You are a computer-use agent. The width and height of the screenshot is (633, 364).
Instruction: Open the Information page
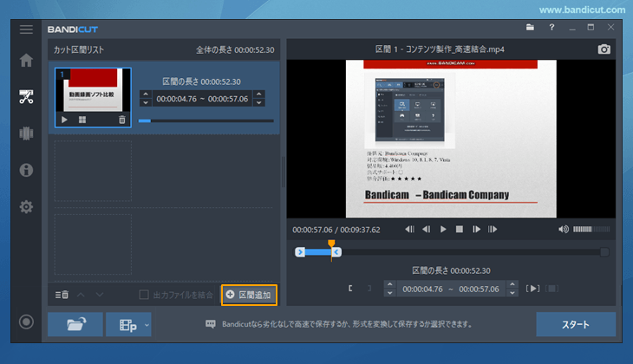click(x=26, y=170)
